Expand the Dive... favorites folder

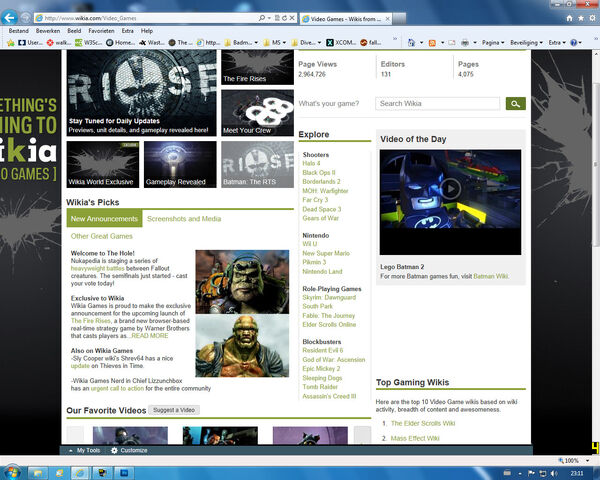[x=306, y=42]
